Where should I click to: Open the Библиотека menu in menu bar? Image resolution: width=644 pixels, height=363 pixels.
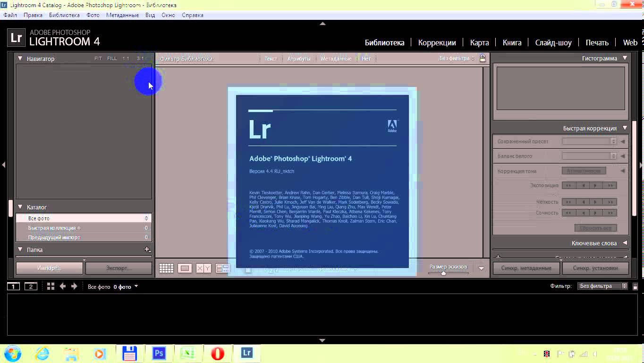click(64, 15)
